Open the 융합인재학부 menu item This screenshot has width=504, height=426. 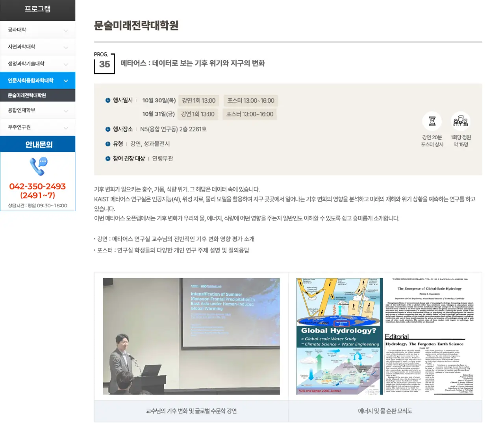point(37,111)
